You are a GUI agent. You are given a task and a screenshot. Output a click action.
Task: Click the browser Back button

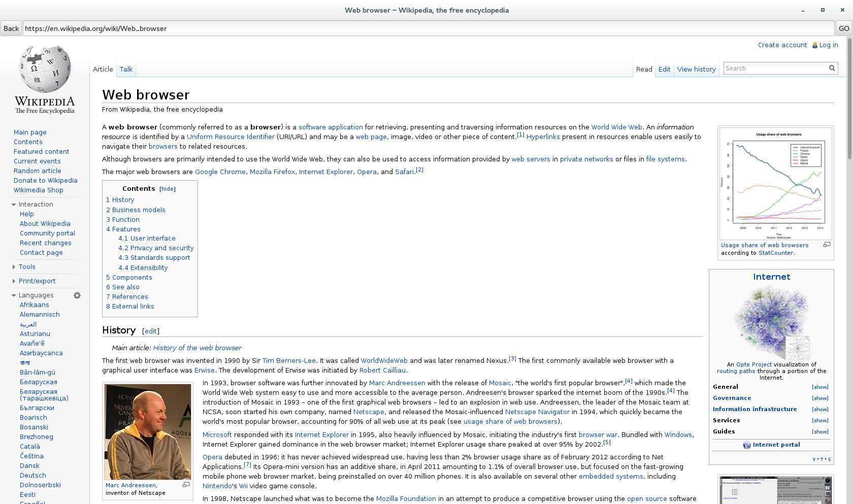(11, 28)
